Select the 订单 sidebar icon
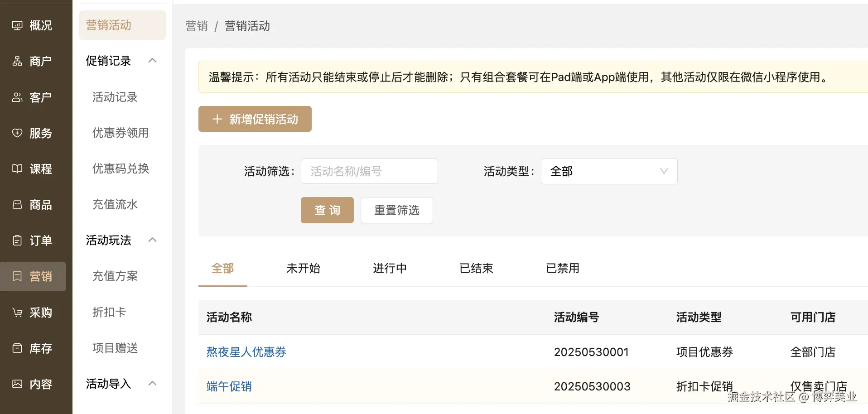Image resolution: width=868 pixels, height=414 pixels. click(x=17, y=241)
